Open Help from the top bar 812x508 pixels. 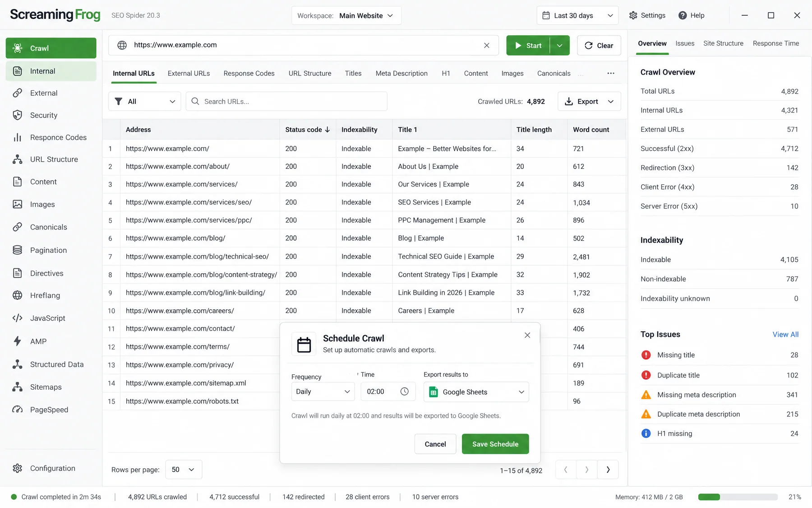(x=691, y=15)
